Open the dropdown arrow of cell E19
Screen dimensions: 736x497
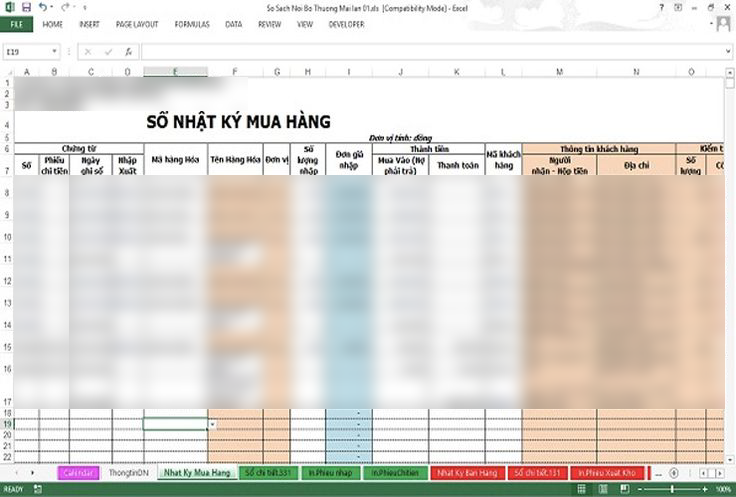pos(212,424)
